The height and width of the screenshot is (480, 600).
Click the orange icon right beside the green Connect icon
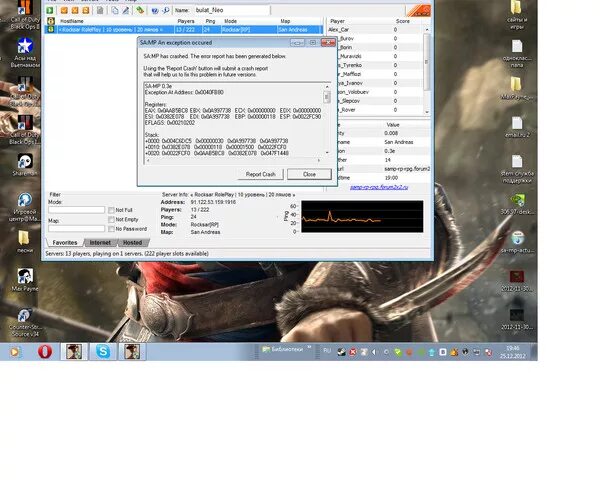coord(64,10)
